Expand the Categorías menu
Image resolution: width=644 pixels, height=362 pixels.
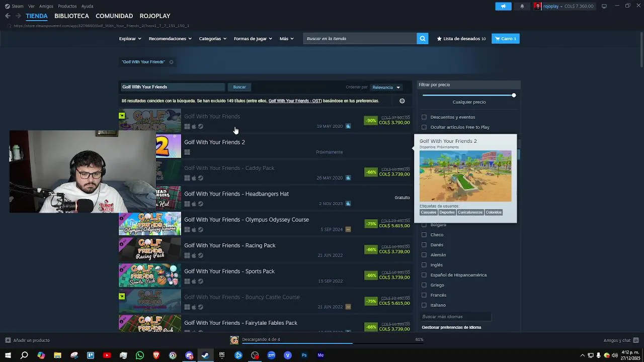(212, 39)
